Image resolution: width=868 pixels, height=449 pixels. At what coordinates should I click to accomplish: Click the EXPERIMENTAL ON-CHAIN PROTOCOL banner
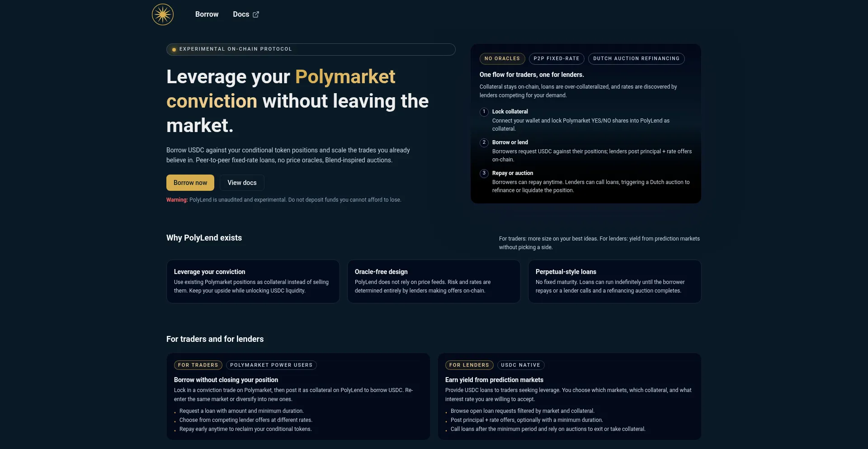[311, 50]
